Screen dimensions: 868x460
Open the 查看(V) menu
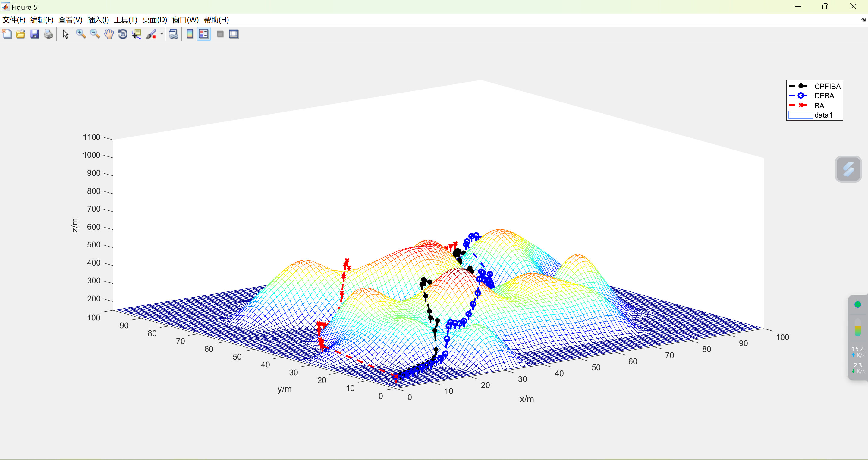click(71, 20)
